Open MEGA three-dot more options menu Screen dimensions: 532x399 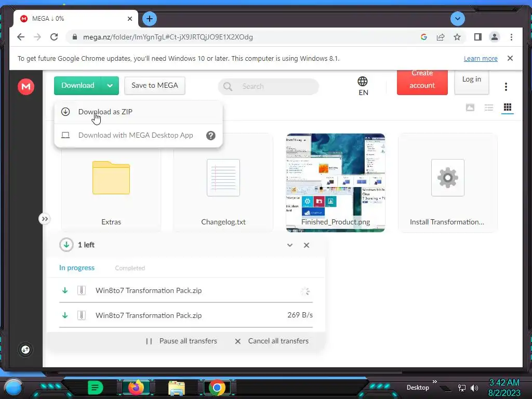point(506,87)
